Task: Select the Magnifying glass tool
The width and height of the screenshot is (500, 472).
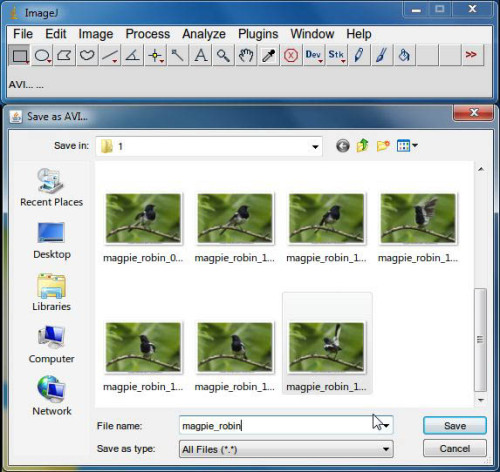Action: (x=223, y=55)
